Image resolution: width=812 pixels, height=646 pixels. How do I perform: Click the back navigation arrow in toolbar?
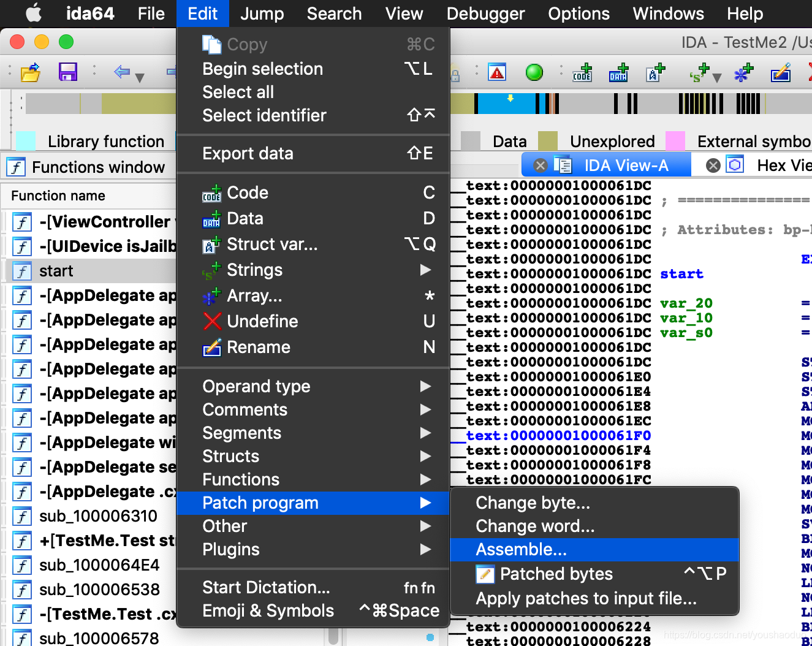(x=122, y=72)
